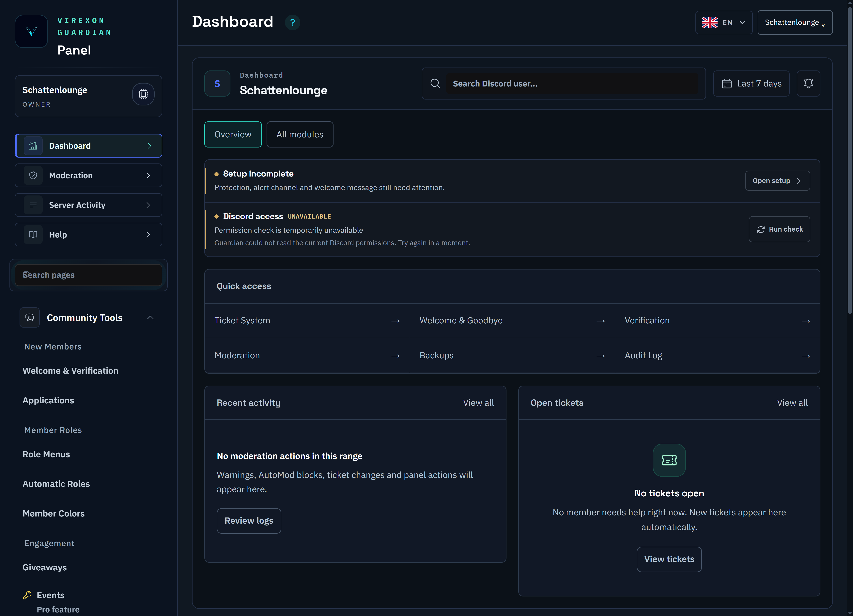This screenshot has height=616, width=853.
Task: Expand the Dashboard sidebar chevron
Action: click(149, 146)
